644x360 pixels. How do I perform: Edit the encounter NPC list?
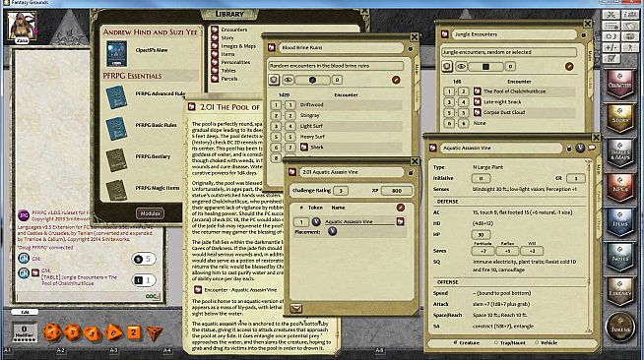(401, 208)
